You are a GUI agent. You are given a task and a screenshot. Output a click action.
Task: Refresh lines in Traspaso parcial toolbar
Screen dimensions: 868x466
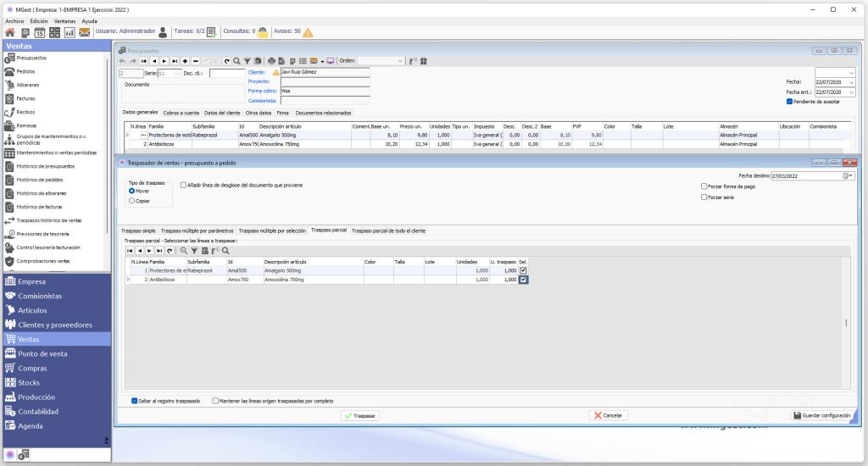(170, 251)
